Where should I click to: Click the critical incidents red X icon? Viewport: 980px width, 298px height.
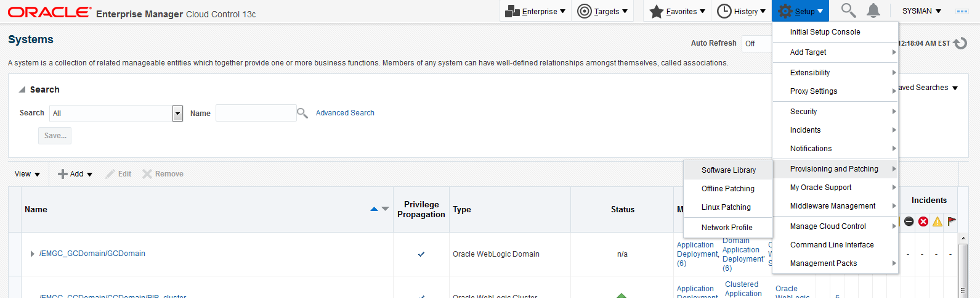[x=923, y=221]
